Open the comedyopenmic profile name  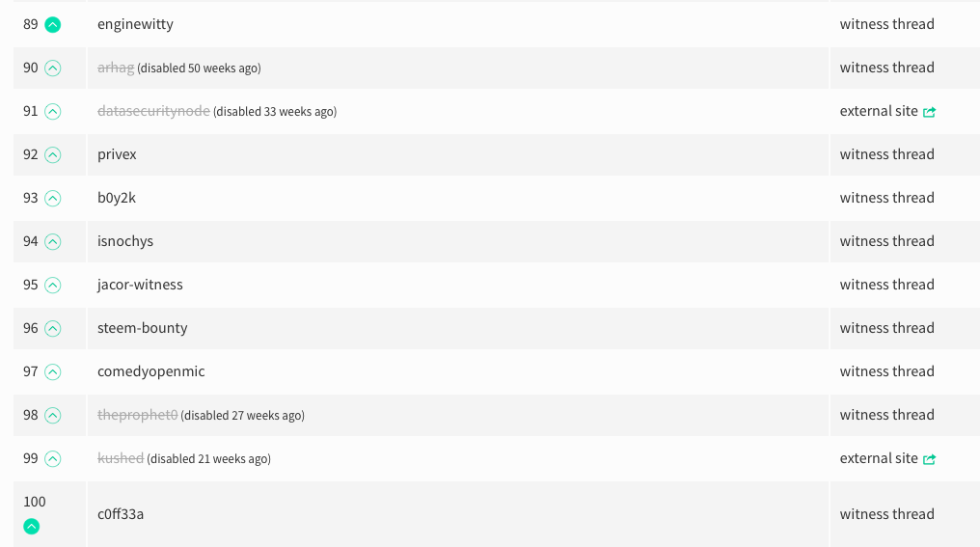pyautogui.click(x=150, y=371)
